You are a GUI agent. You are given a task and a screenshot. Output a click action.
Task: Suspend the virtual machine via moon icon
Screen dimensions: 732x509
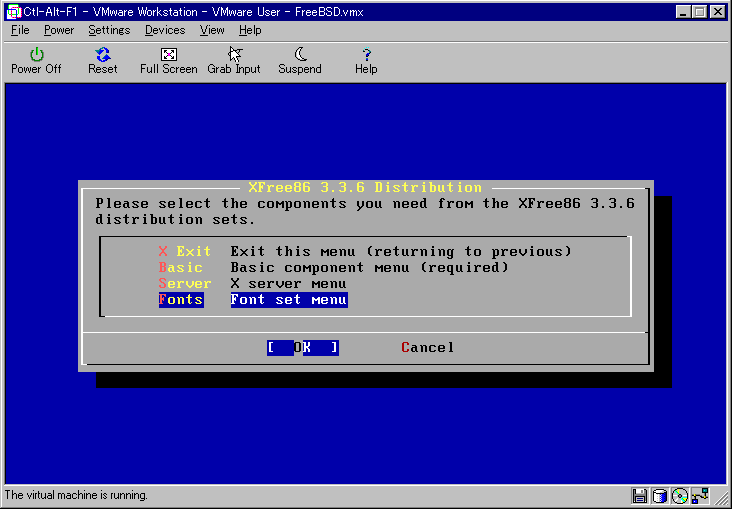(300, 55)
